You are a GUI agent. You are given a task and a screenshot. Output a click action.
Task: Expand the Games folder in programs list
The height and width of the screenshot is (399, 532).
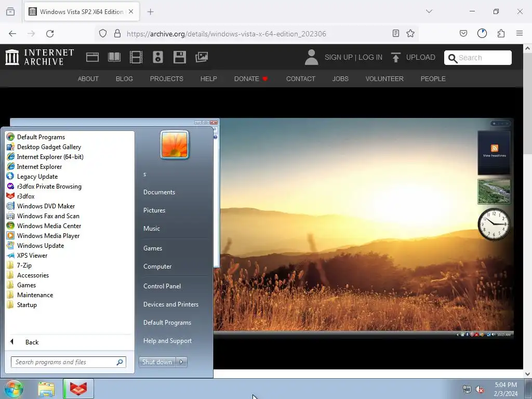tap(70, 285)
